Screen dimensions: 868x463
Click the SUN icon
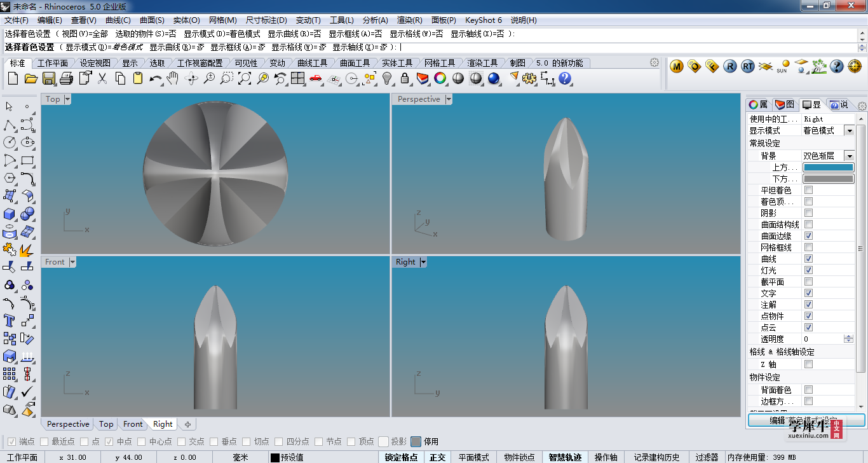(x=783, y=66)
